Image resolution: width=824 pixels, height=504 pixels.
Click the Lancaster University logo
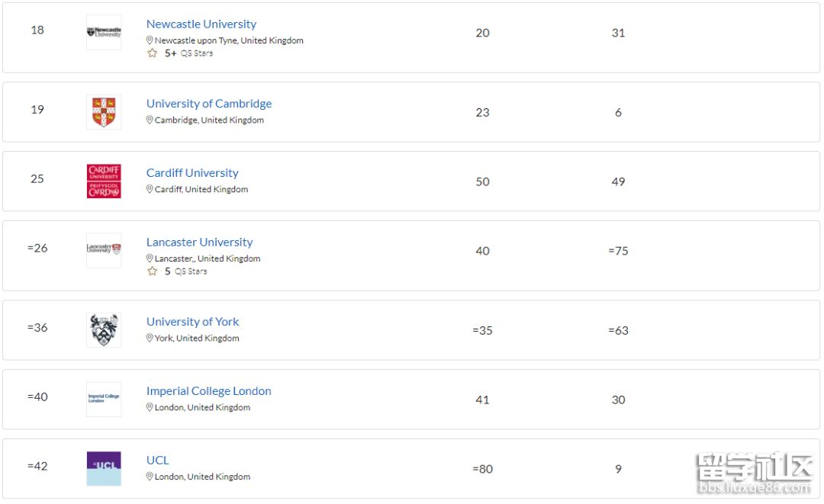[x=104, y=249]
